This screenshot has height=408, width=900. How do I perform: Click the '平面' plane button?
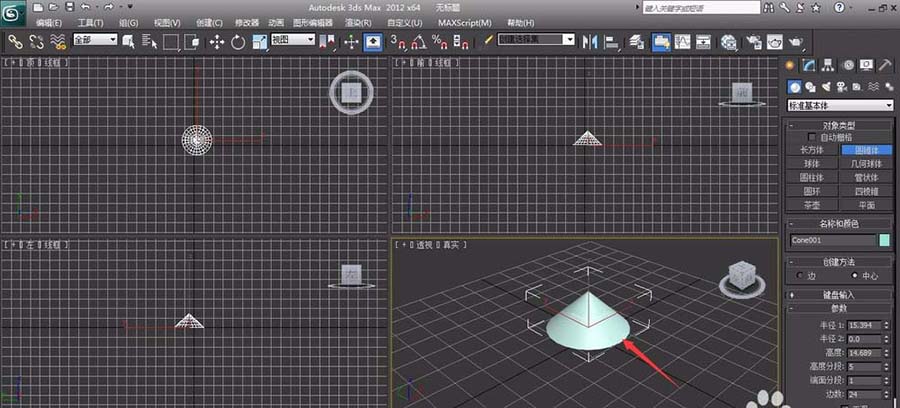coord(867,205)
